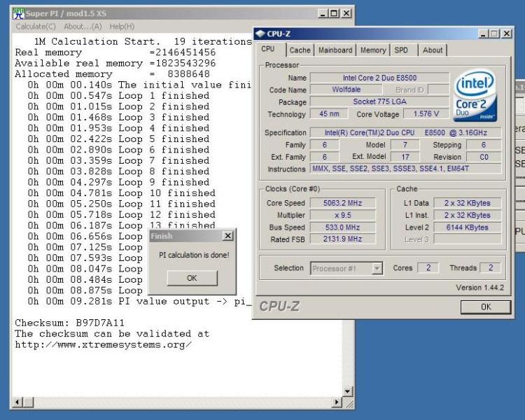Click the http://www.xtremesystems.org/ text
The width and height of the screenshot is (525, 420).
click(103, 344)
